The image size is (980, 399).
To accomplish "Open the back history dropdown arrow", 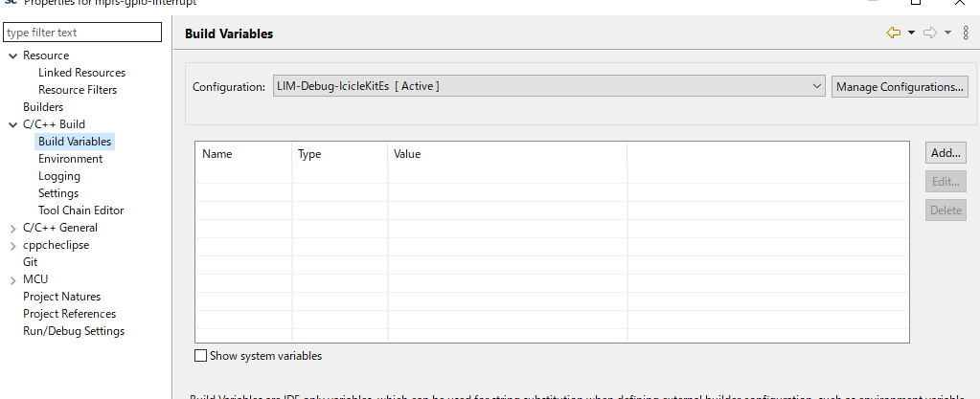I will click(x=911, y=33).
